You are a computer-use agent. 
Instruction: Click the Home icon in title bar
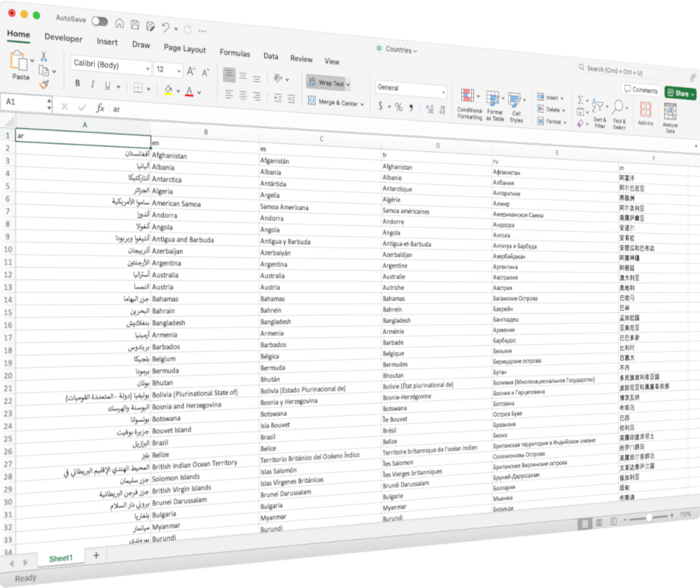coord(119,23)
